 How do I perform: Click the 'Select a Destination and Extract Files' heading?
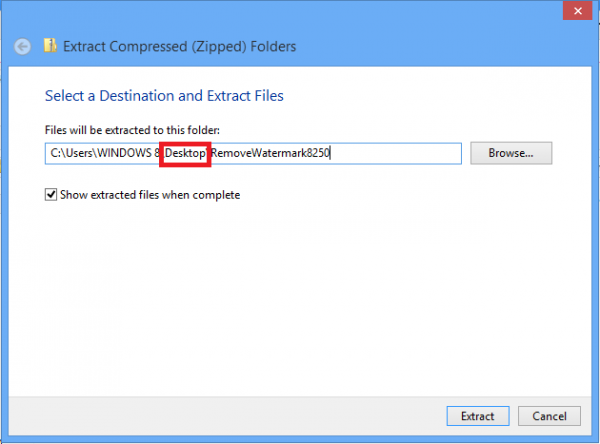pyautogui.click(x=164, y=96)
